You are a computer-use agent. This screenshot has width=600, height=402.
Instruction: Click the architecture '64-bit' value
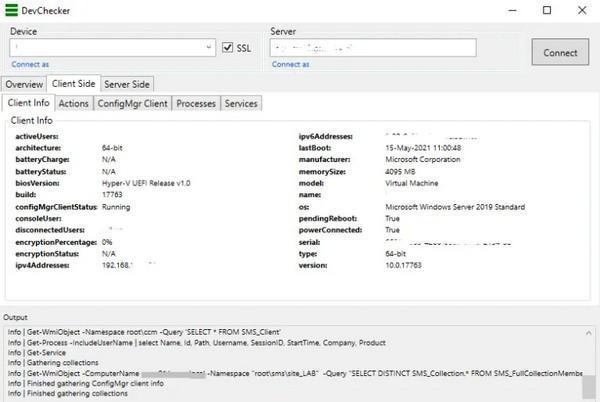112,148
